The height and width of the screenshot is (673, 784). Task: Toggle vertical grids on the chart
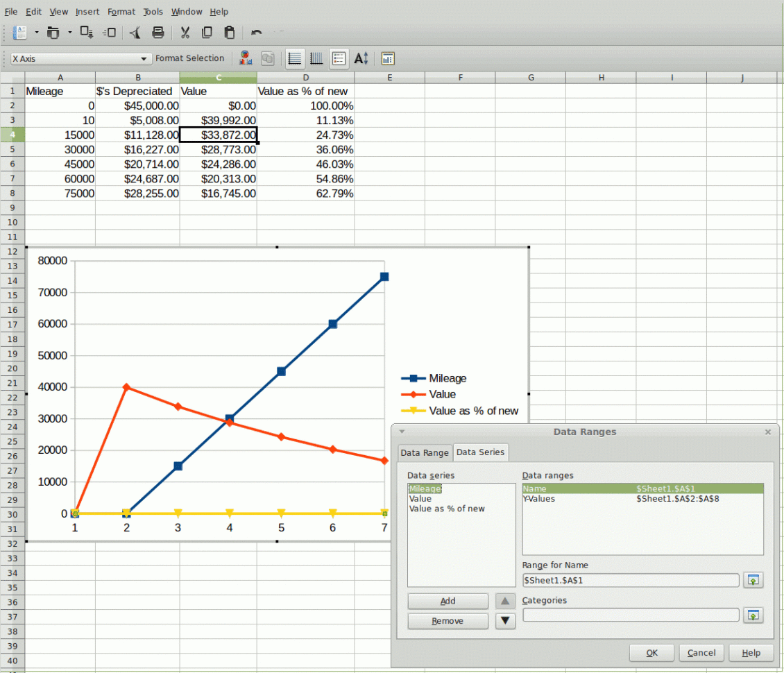316,58
